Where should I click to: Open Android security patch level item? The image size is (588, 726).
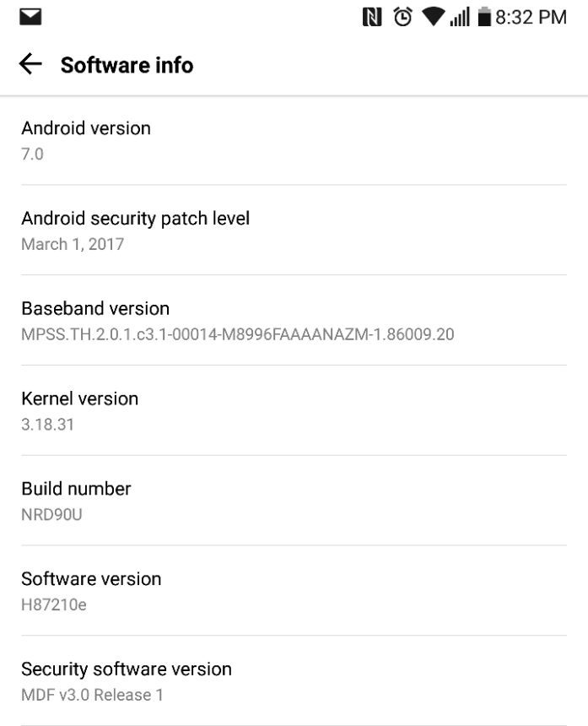[x=294, y=230]
